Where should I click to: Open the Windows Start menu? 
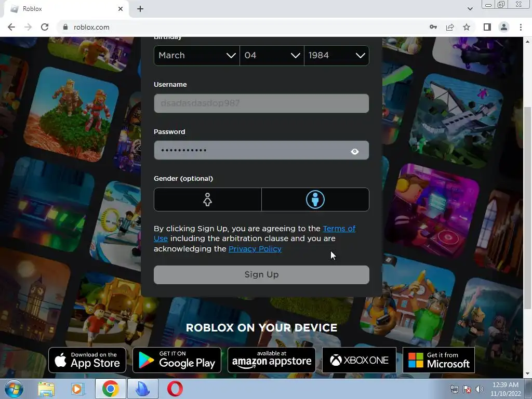[x=14, y=389]
